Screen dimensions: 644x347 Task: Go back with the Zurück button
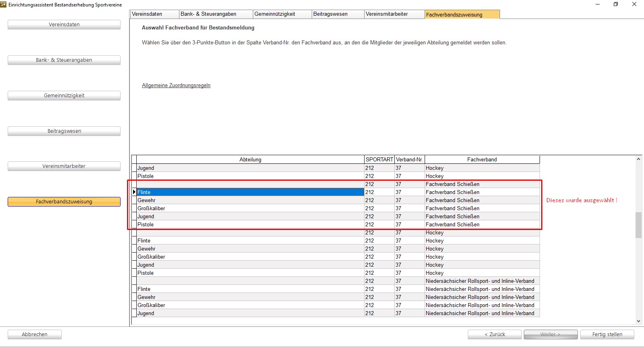[495, 334]
